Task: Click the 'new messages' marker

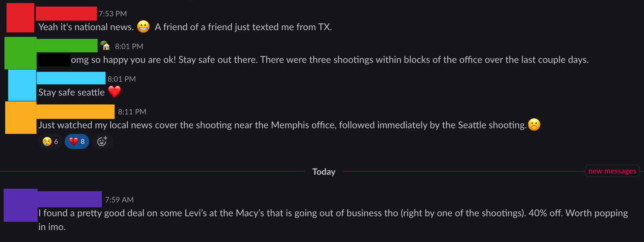Action: tap(612, 171)
